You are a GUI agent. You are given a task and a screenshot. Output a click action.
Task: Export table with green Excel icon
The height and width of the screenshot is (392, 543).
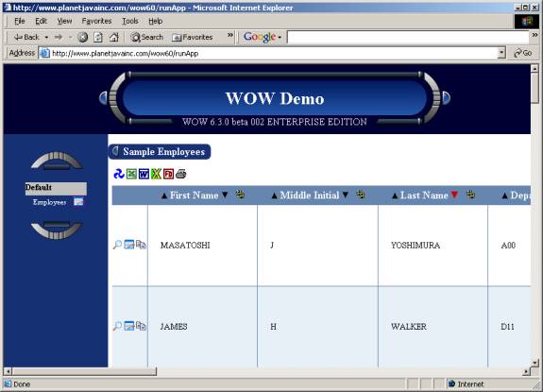131,174
